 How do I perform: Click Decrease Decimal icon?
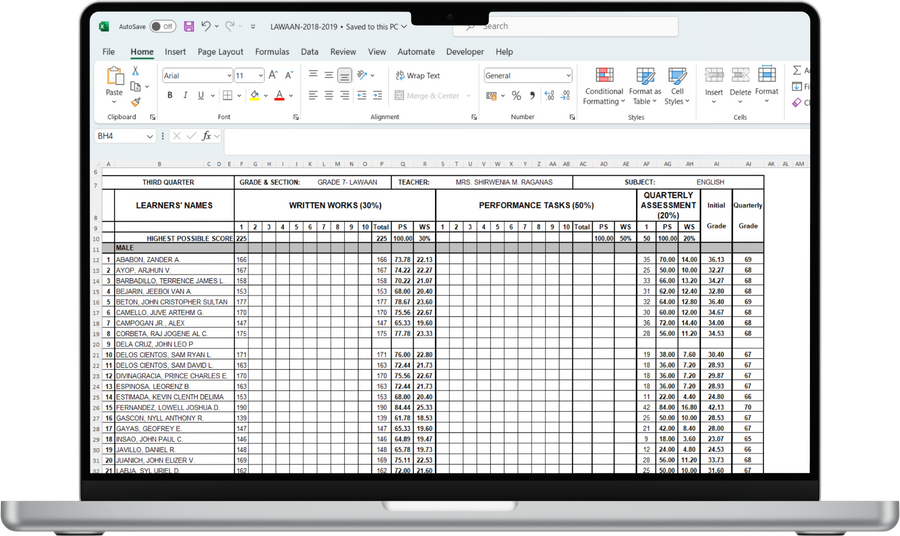[565, 96]
